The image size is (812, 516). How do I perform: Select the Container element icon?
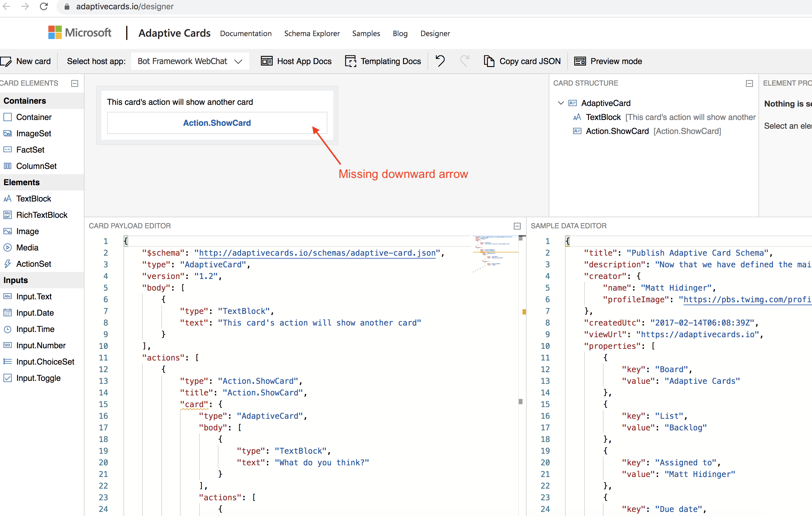pos(8,117)
